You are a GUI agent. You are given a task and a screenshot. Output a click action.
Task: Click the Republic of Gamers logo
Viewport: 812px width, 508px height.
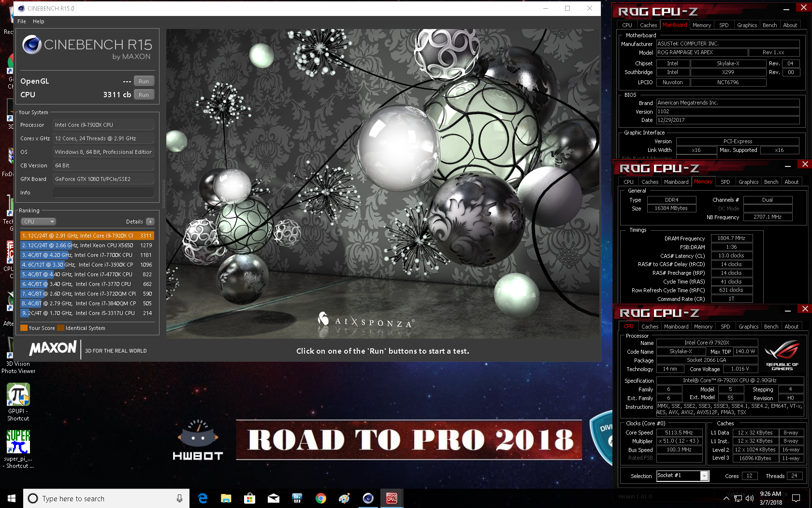pyautogui.click(x=782, y=355)
